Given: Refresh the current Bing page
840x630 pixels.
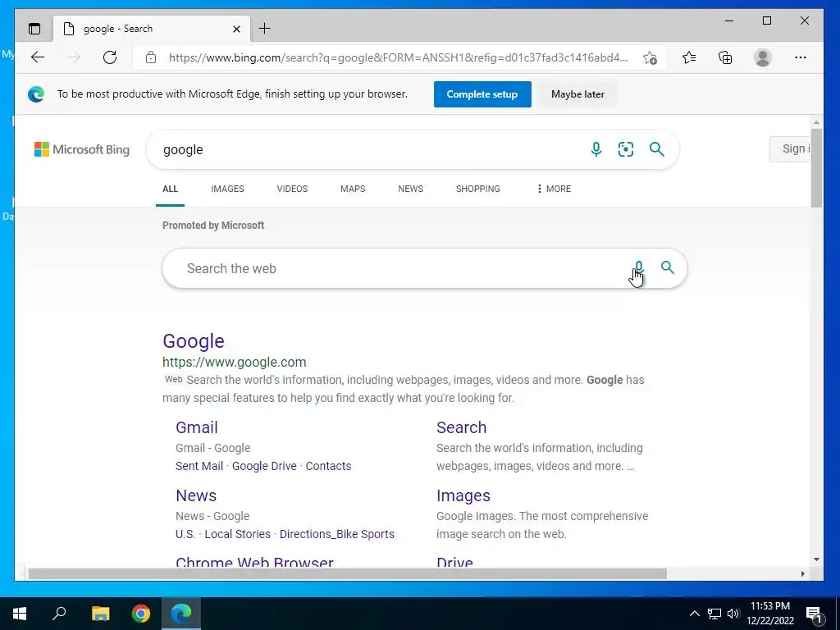Looking at the screenshot, I should point(110,57).
